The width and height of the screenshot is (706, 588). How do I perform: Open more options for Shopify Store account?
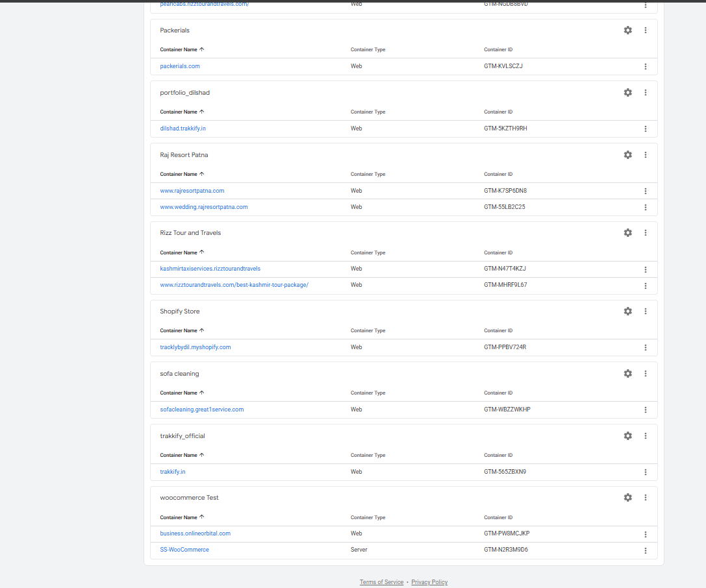pyautogui.click(x=645, y=311)
